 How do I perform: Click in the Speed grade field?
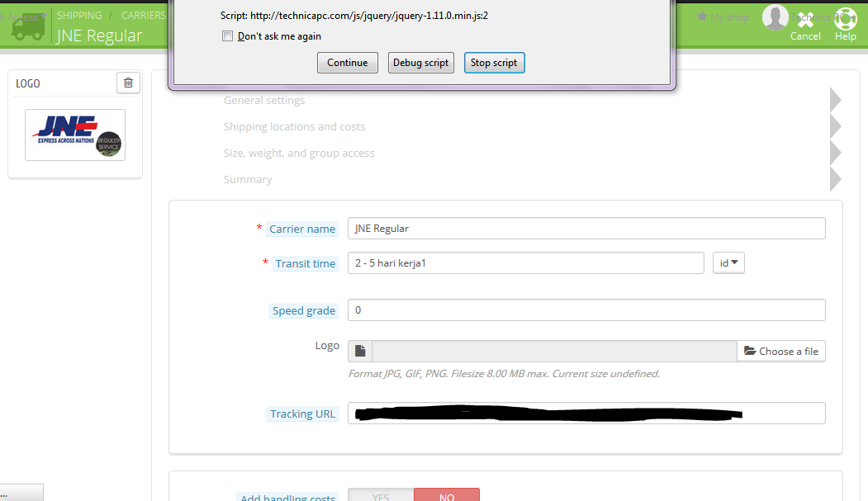click(586, 310)
